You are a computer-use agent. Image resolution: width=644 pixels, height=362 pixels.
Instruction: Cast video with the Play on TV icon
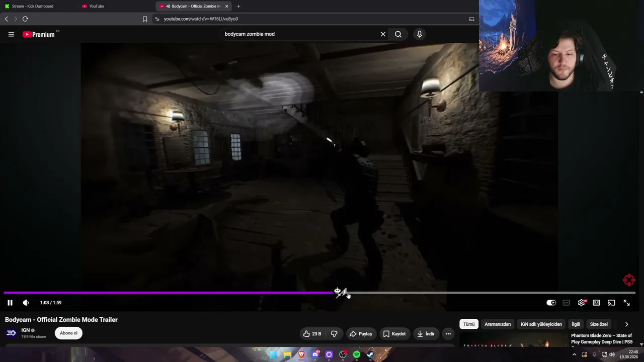click(611, 303)
